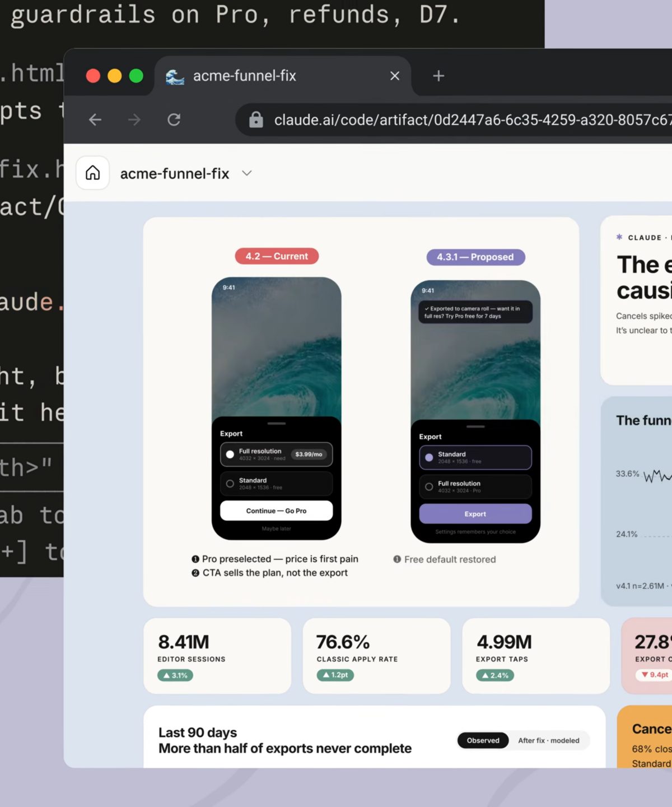The height and width of the screenshot is (807, 672).
Task: Click the 4.2 — Current red label
Action: pos(277,256)
